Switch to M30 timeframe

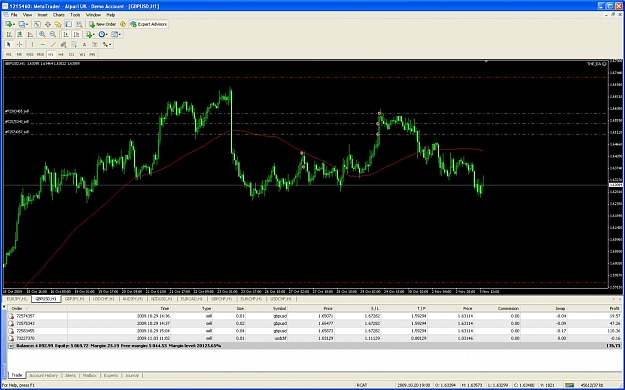[40, 54]
